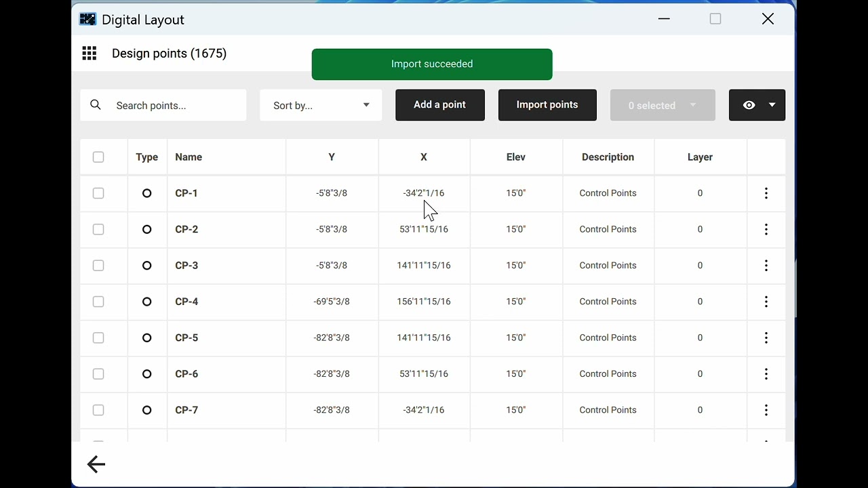The width and height of the screenshot is (868, 488).
Task: Expand the 0 selected dropdown
Action: tap(663, 105)
